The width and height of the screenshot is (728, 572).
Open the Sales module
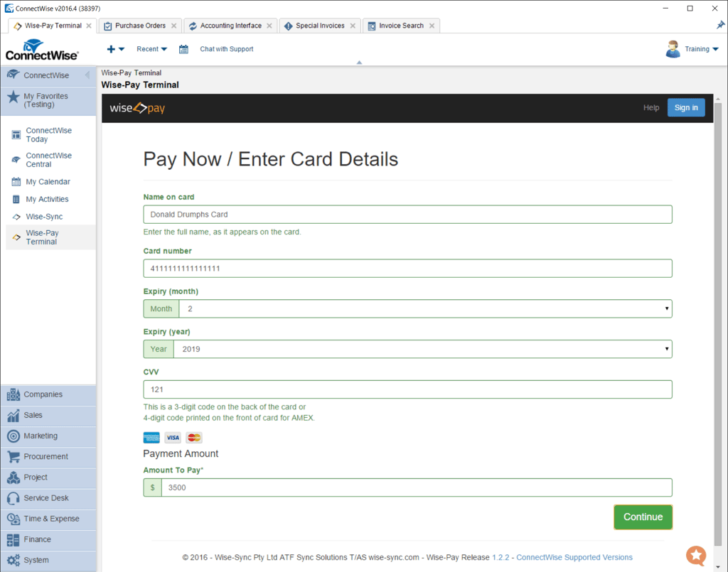click(48, 415)
